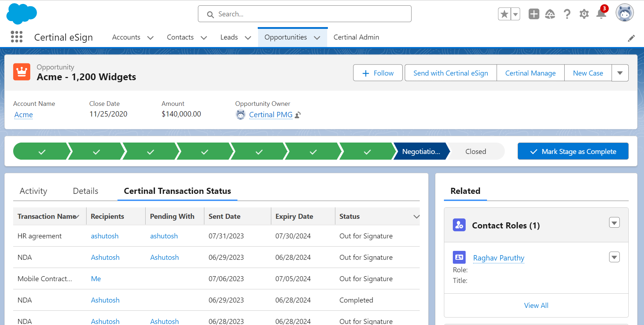Click the $140,000.00 amount value
This screenshot has width=644, height=325.
coord(181,114)
